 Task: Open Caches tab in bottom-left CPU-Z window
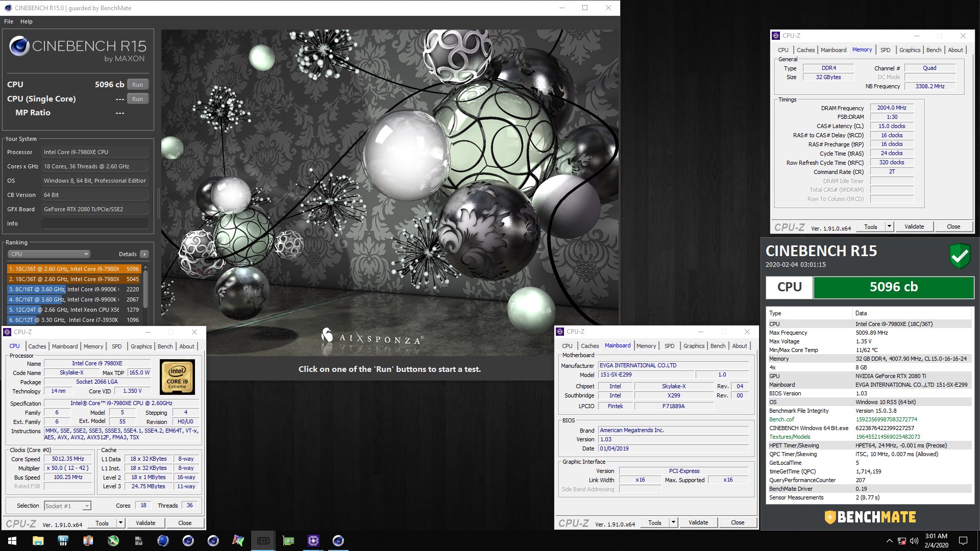coord(37,346)
